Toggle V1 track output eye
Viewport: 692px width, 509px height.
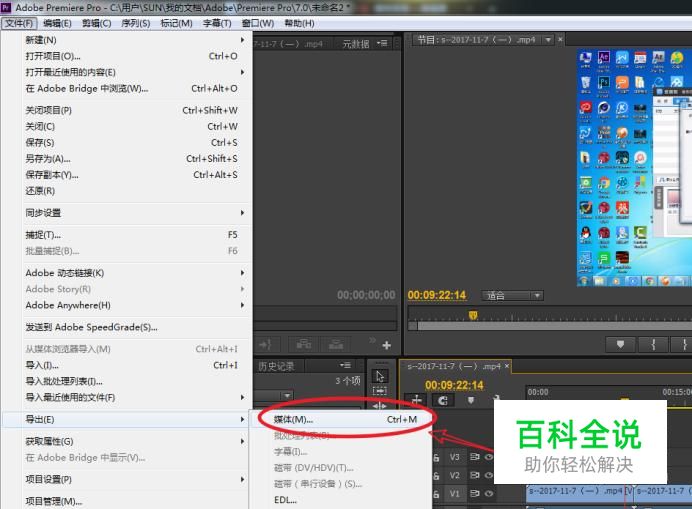pos(489,494)
